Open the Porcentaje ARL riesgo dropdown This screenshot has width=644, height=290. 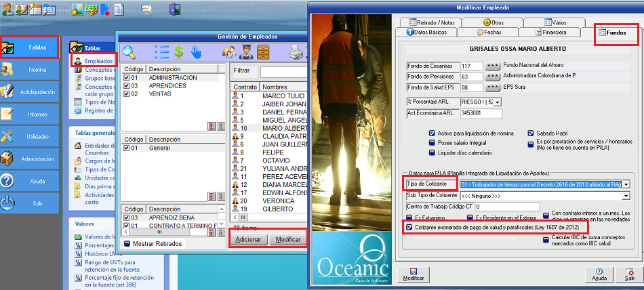[x=498, y=102]
